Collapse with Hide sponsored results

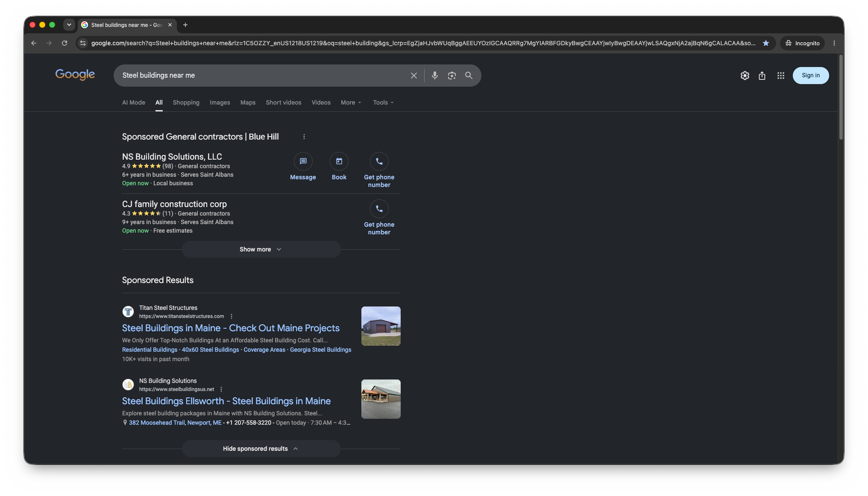tap(261, 449)
